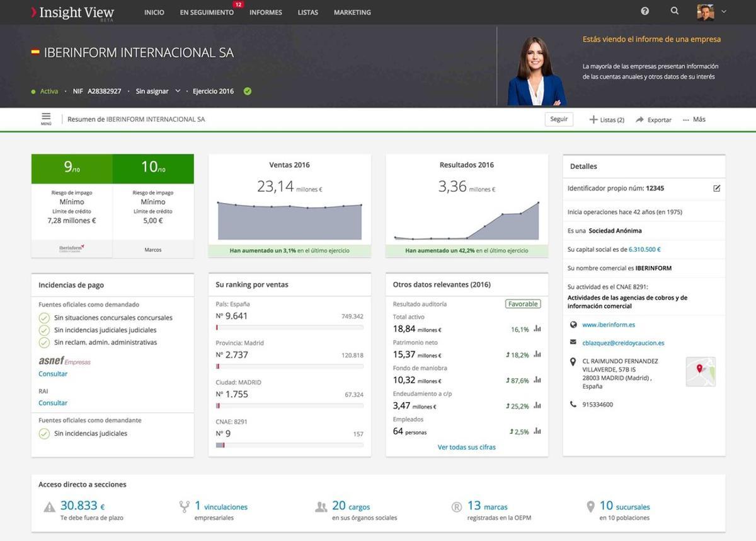Click the plus icon beside Listas
Viewport: 756px width, 541px height.
pyautogui.click(x=593, y=119)
